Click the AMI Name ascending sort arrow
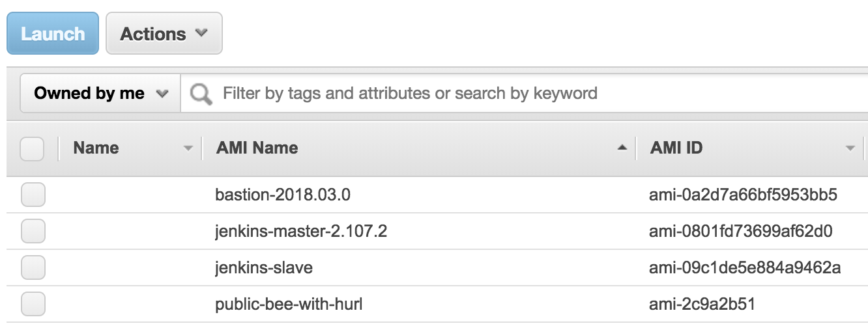Image resolution: width=868 pixels, height=328 pixels. [x=622, y=148]
